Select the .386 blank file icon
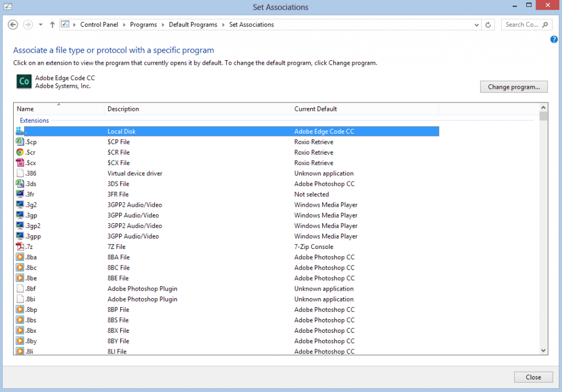Image resolution: width=562 pixels, height=392 pixels. (20, 173)
